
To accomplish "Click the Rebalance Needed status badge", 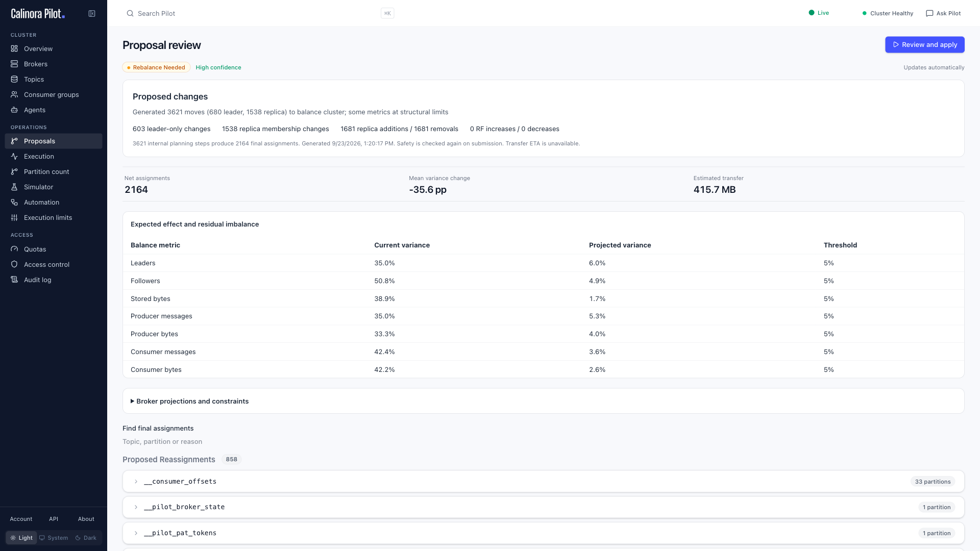I will [156, 67].
